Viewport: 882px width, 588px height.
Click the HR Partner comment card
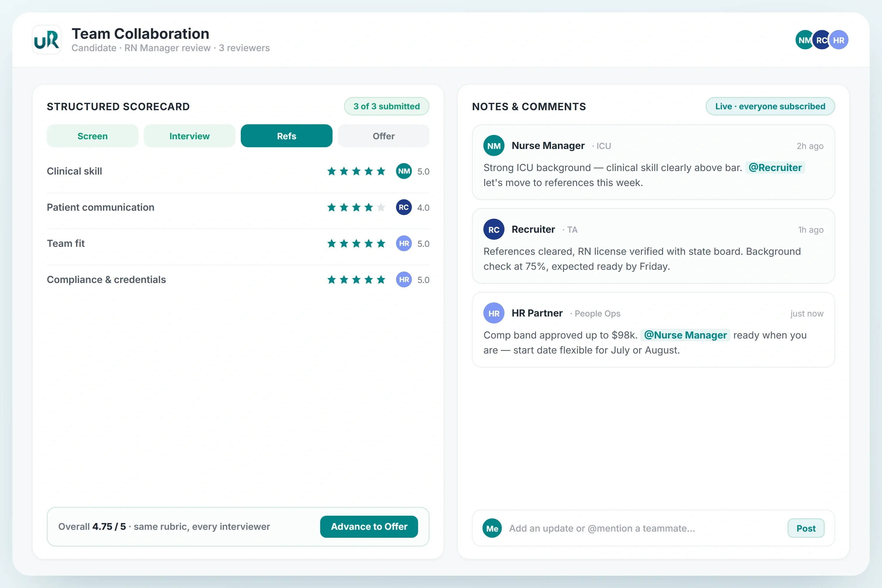pos(653,330)
